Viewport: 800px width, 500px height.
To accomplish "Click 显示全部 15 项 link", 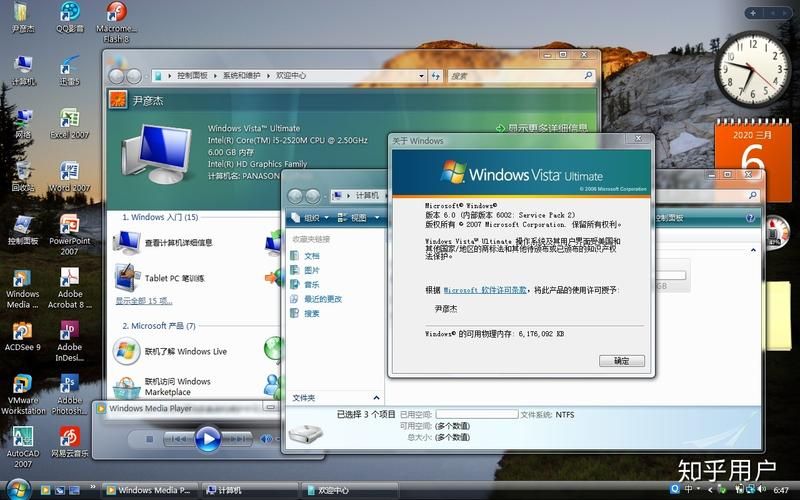I will 144,300.
